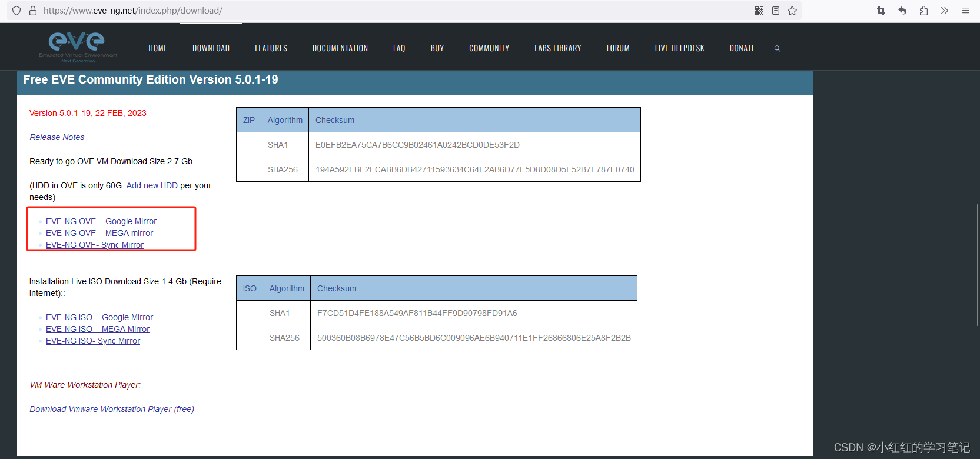Click the undo arrow toolbar icon

[902, 11]
